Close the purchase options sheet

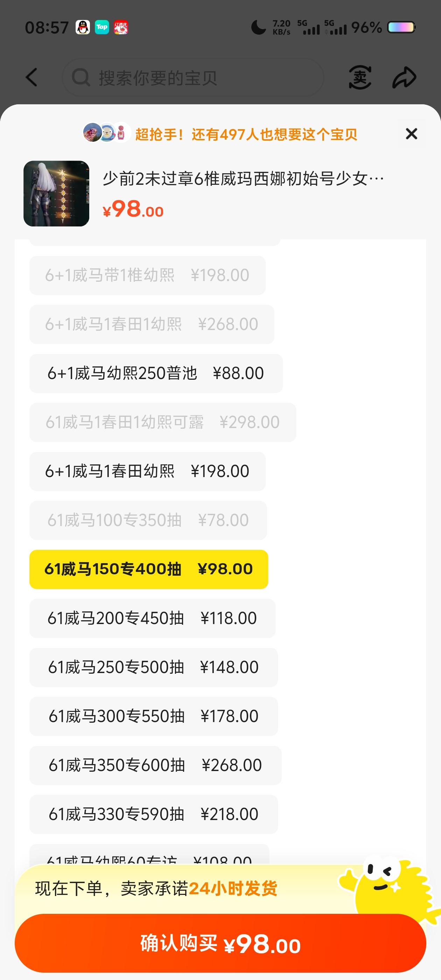click(x=411, y=134)
